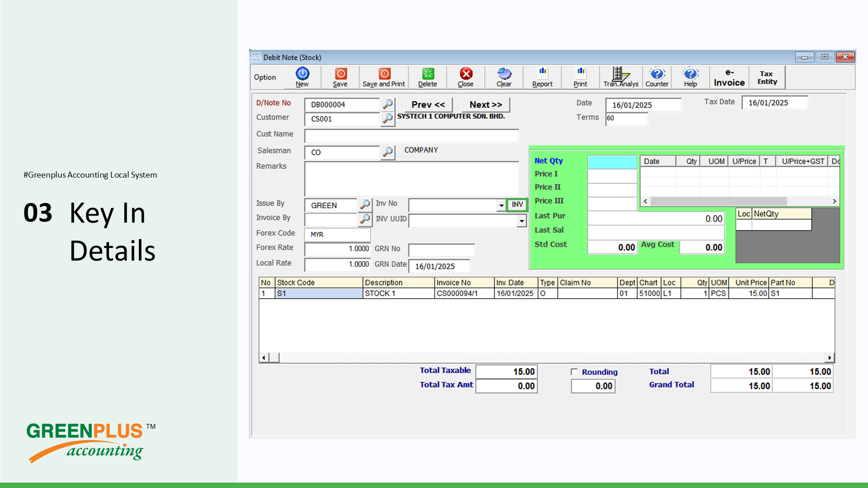Image resolution: width=868 pixels, height=488 pixels.
Task: Click the Print toolbar icon
Action: 580,77
